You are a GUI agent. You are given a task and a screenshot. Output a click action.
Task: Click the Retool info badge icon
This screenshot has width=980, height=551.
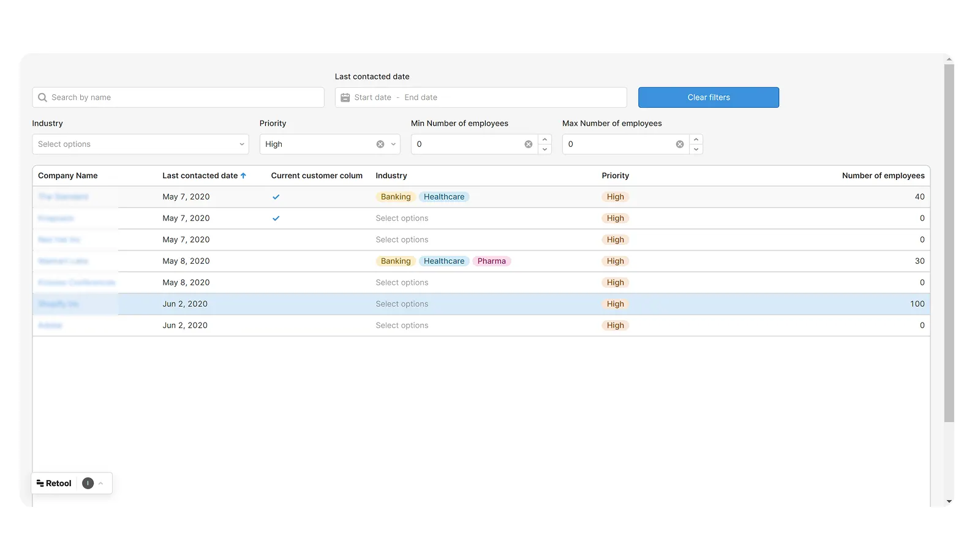pos(88,484)
